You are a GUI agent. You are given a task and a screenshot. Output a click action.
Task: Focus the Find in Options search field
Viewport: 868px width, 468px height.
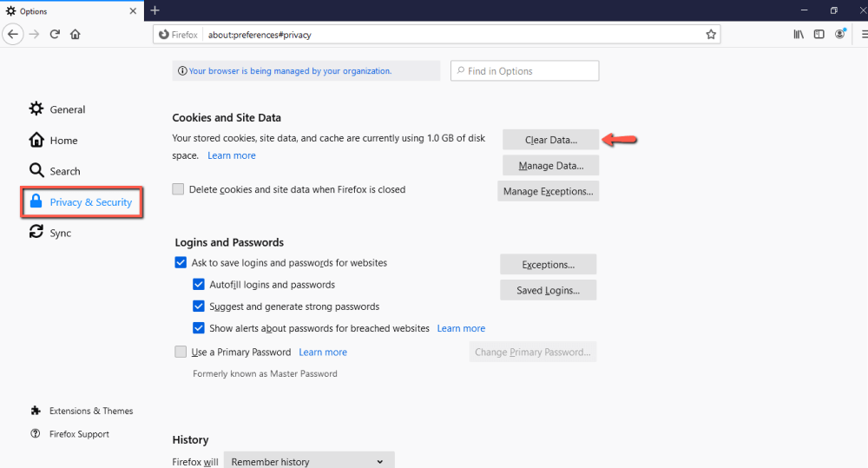coord(525,71)
